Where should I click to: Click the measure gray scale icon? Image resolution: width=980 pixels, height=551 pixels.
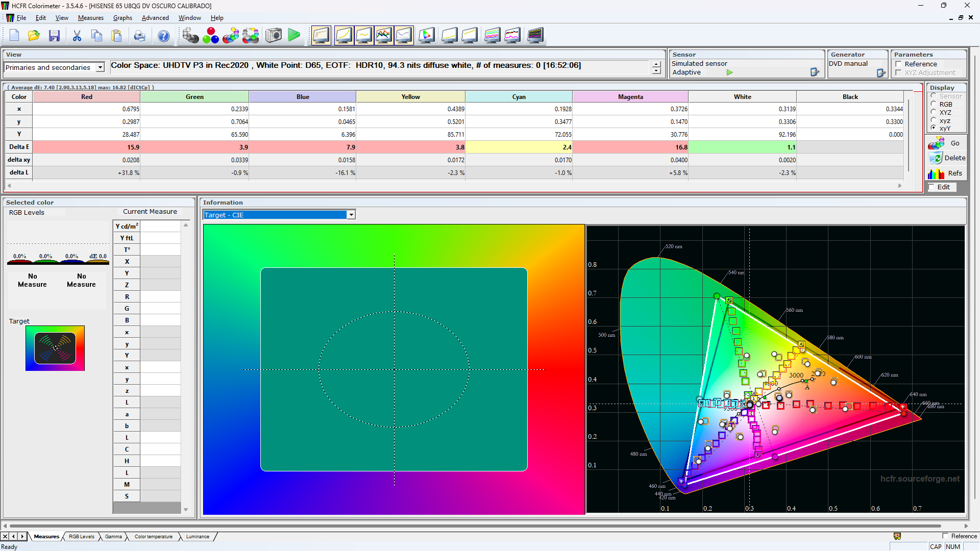coord(190,36)
